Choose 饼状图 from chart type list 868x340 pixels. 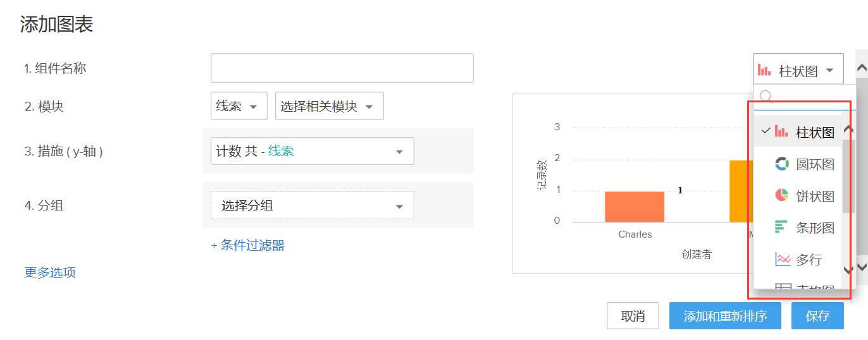coord(798,196)
